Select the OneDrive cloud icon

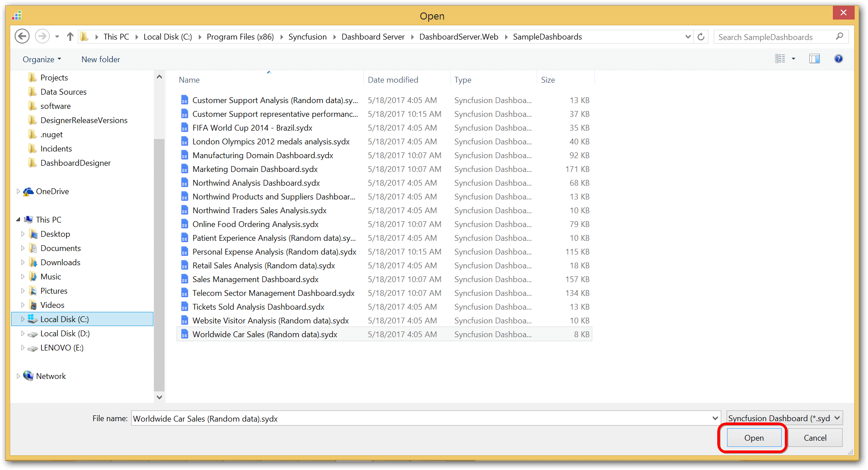pyautogui.click(x=28, y=191)
